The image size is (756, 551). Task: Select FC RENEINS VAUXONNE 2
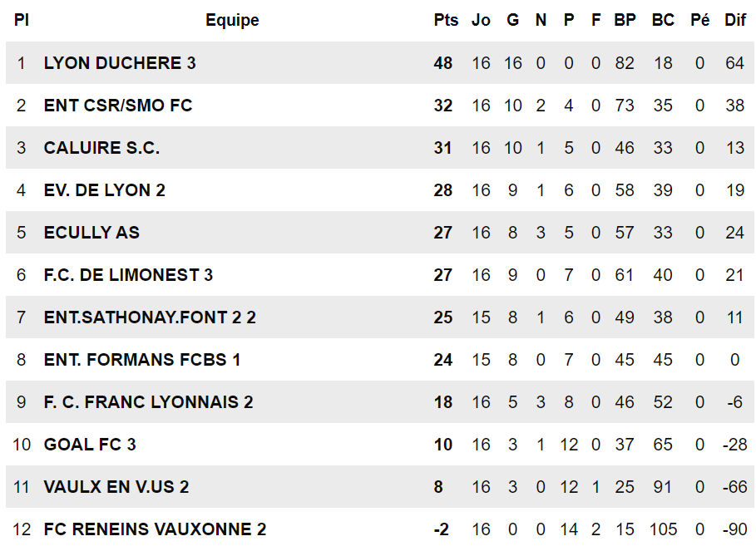(x=155, y=529)
